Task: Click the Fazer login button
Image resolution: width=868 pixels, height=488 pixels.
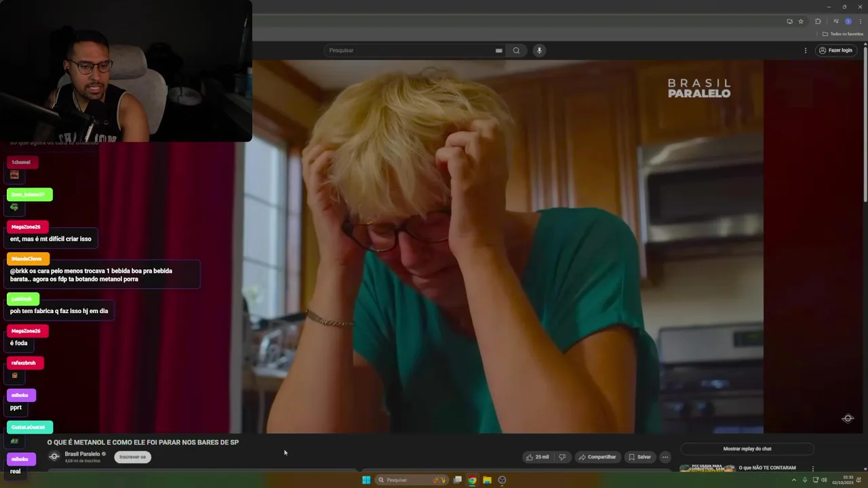Action: coord(835,50)
